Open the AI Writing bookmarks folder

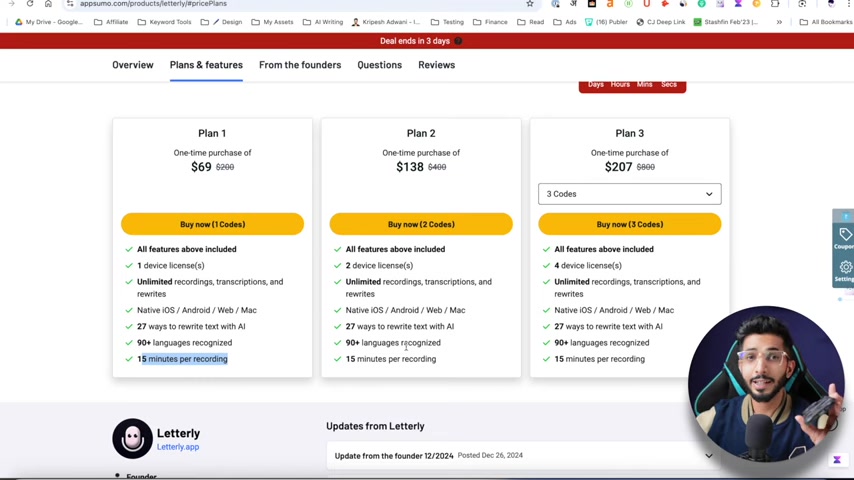[x=323, y=22]
